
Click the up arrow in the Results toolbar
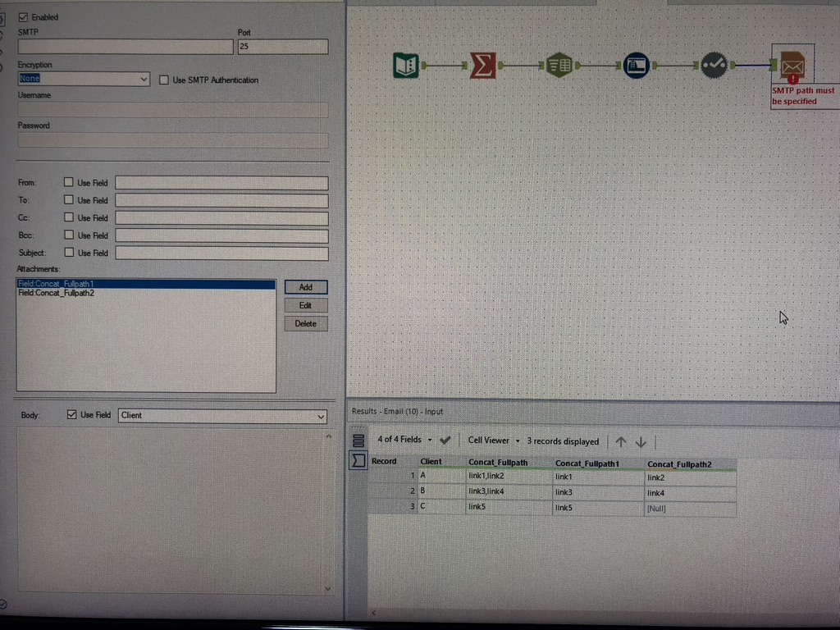pos(621,441)
